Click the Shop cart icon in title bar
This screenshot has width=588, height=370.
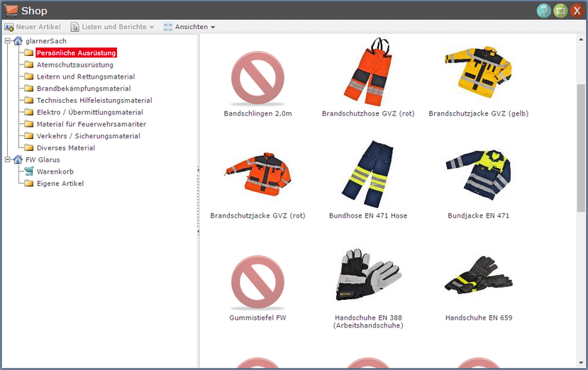pyautogui.click(x=11, y=10)
